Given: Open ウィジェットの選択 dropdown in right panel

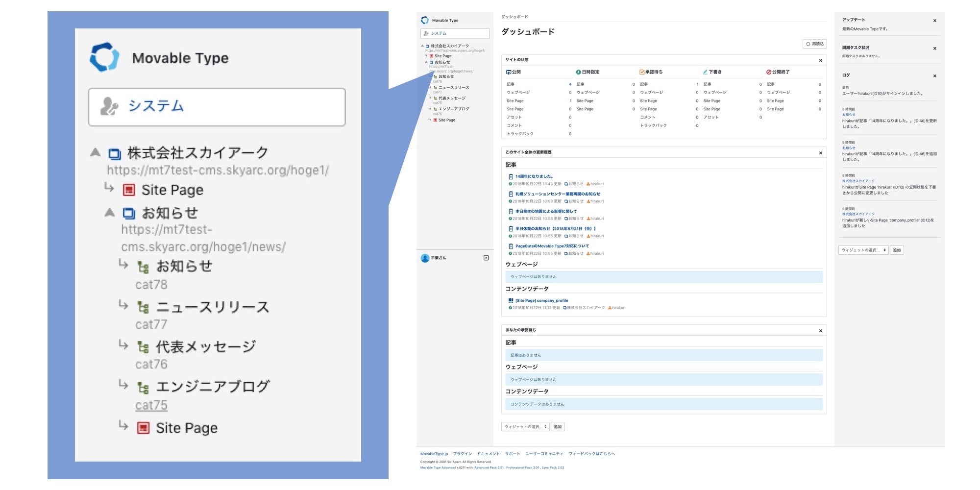Looking at the screenshot, I should (863, 250).
